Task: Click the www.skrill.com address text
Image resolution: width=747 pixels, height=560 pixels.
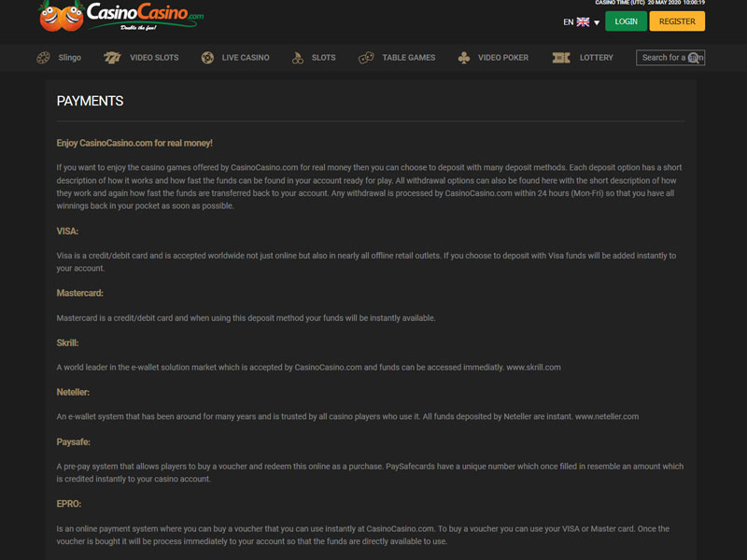Action: pyautogui.click(x=533, y=367)
